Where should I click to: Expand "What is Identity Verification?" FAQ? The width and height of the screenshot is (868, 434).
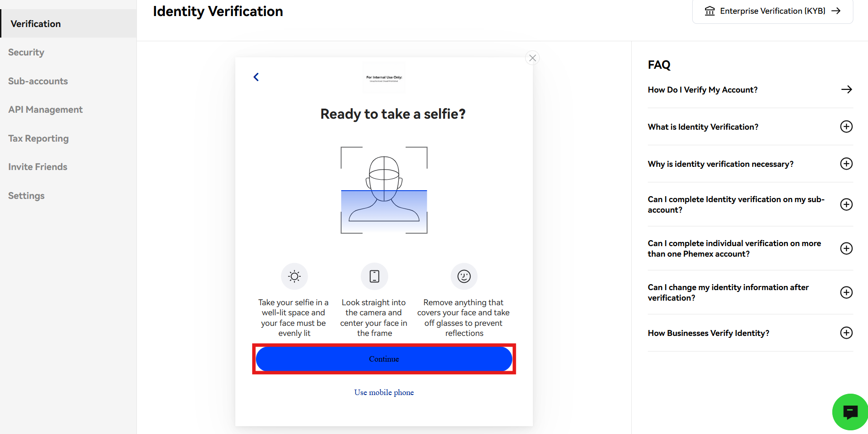(846, 127)
